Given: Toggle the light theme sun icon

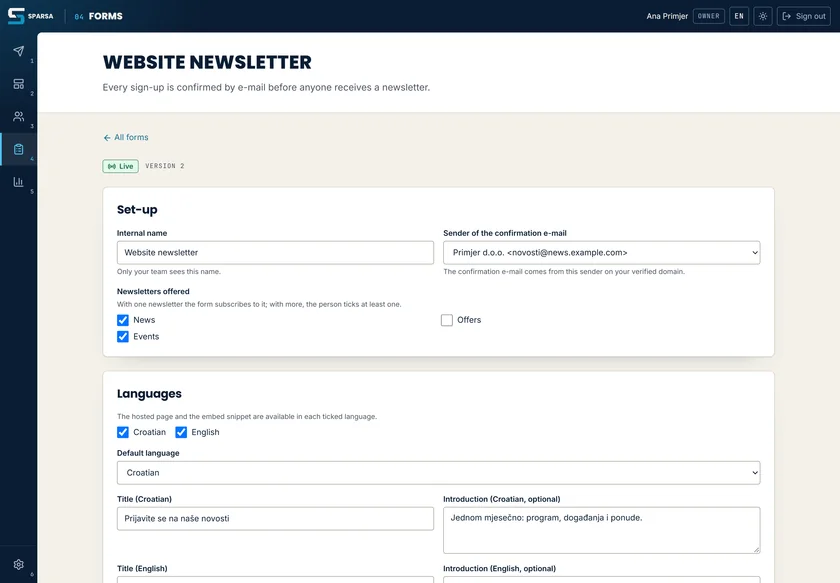Looking at the screenshot, I should (x=763, y=16).
